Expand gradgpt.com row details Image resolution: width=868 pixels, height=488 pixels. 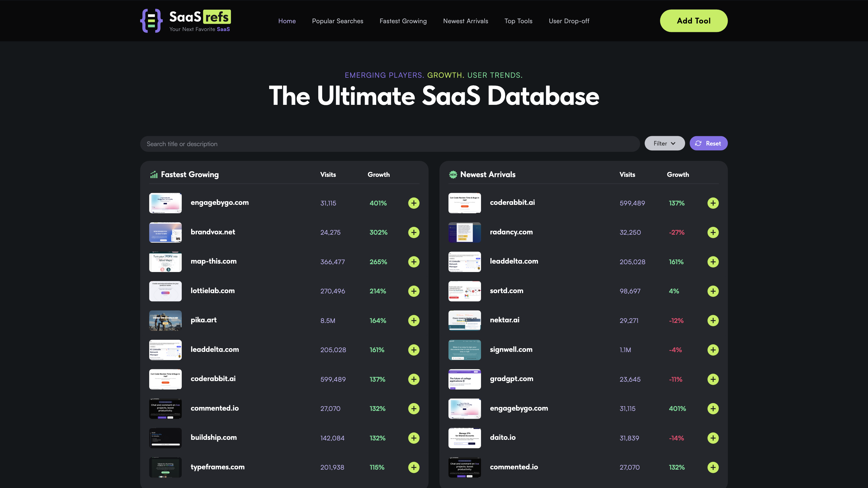click(713, 379)
